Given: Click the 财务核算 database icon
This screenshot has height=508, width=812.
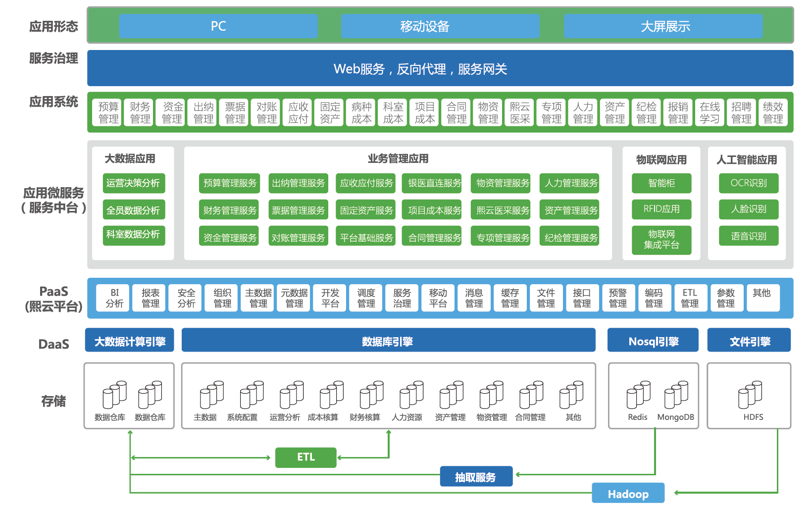Looking at the screenshot, I should (372, 395).
